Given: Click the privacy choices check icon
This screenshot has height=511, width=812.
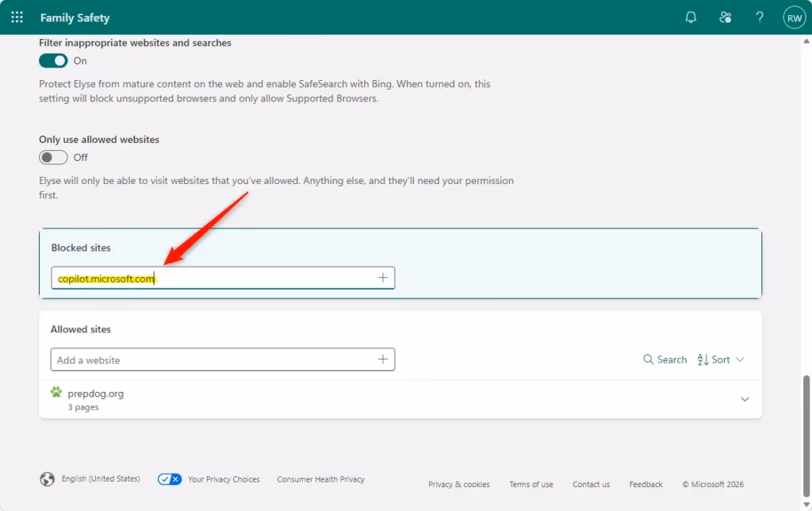Looking at the screenshot, I should [170, 479].
